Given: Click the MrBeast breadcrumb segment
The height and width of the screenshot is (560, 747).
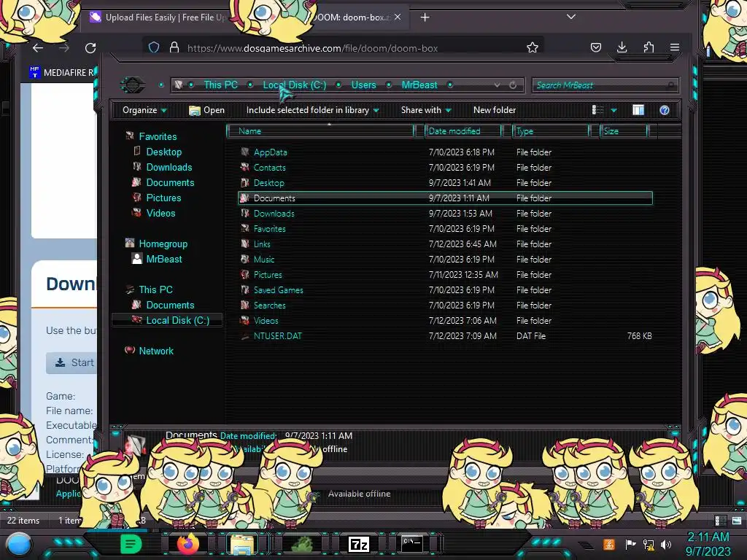Looking at the screenshot, I should (x=419, y=85).
